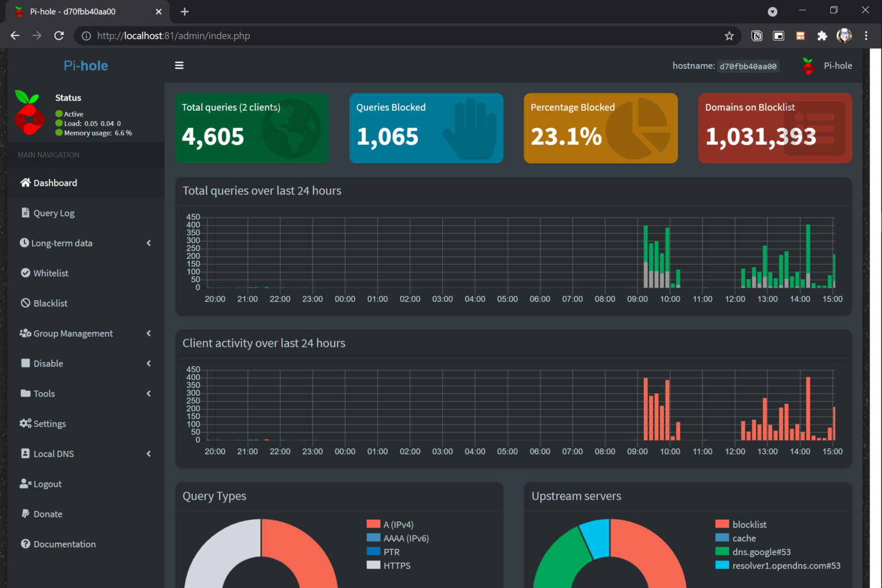Open the Dashboard home icon
The image size is (882, 588).
pyautogui.click(x=25, y=182)
